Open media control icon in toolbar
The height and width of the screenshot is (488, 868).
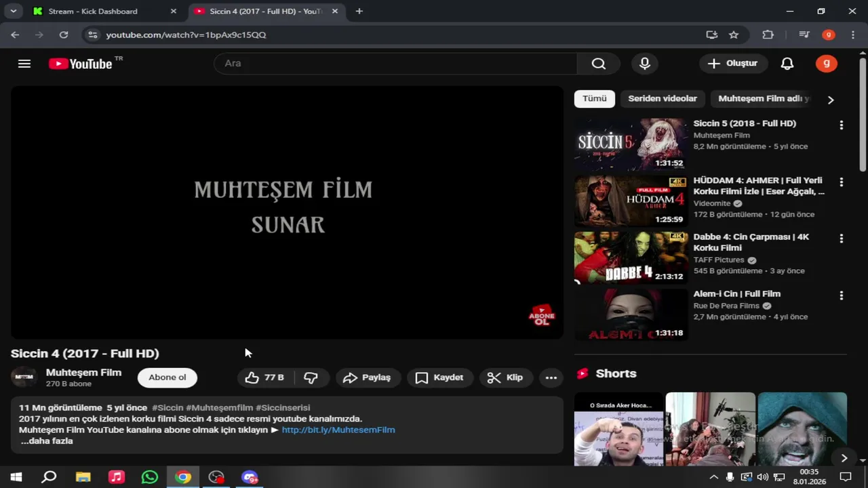click(804, 35)
